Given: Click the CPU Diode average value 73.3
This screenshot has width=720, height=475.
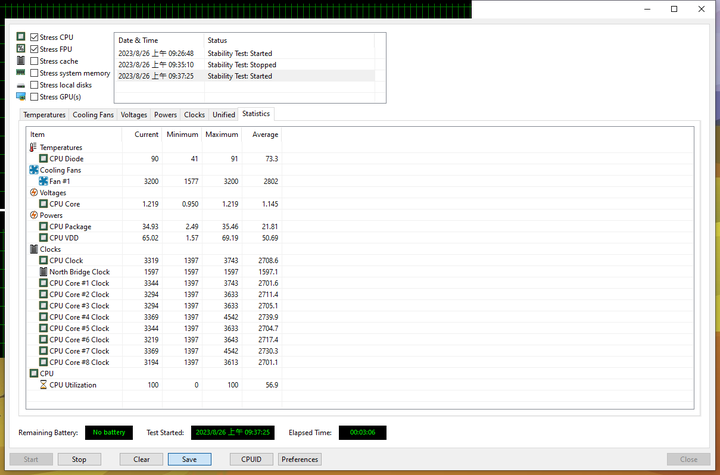Looking at the screenshot, I should pyautogui.click(x=271, y=158).
